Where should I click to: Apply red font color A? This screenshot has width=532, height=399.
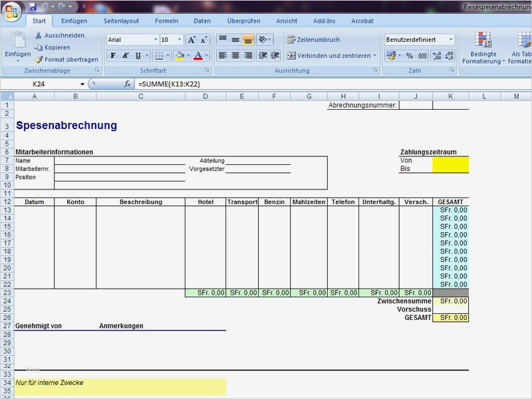(x=198, y=56)
